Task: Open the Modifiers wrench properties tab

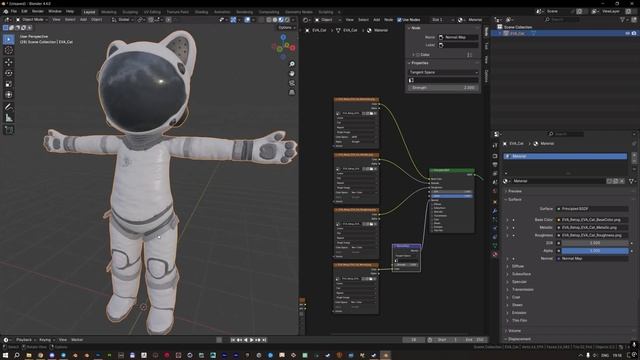Action: pos(495,211)
